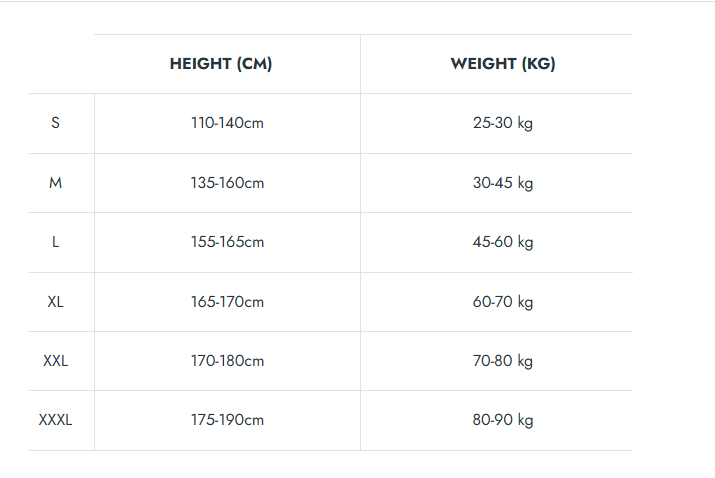Click the 165-170cm height cell
715x478 pixels.
227,302
